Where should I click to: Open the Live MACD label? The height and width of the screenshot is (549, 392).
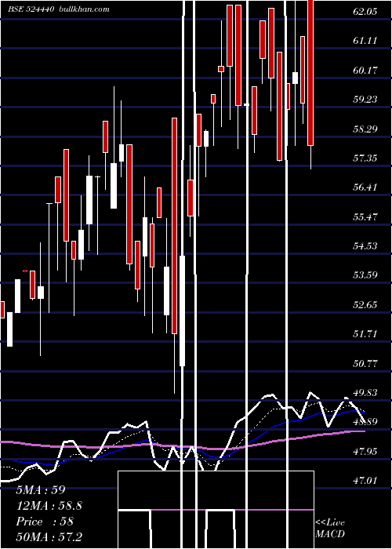(x=330, y=529)
